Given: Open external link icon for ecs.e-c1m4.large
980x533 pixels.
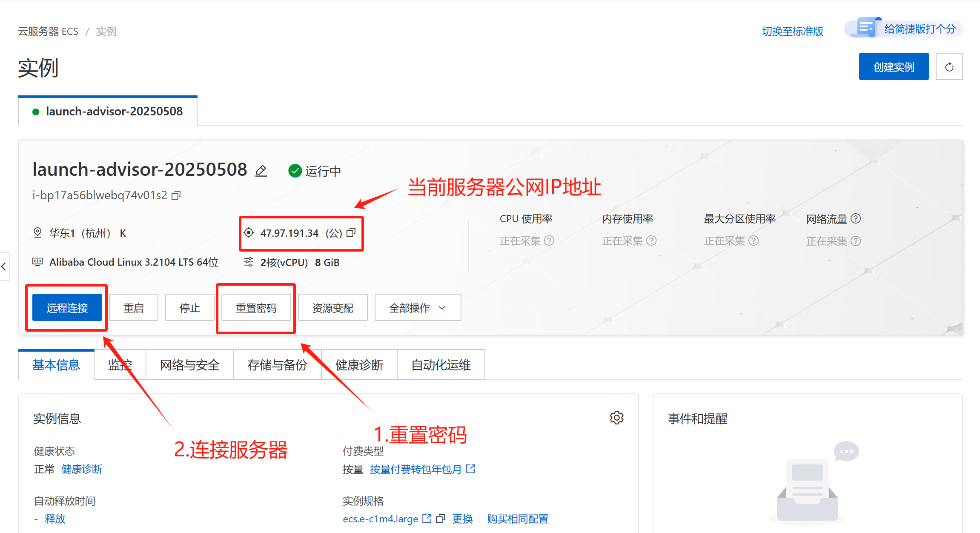Looking at the screenshot, I should [427, 519].
